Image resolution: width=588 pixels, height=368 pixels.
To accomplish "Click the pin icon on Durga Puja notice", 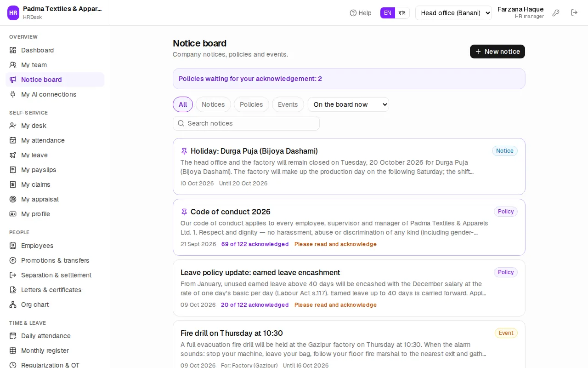I will 184,151.
